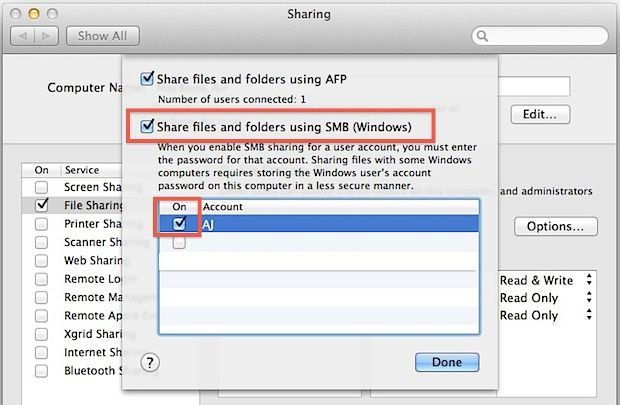Disable sharing files using AFP
The height and width of the screenshot is (405, 620).
pos(149,78)
